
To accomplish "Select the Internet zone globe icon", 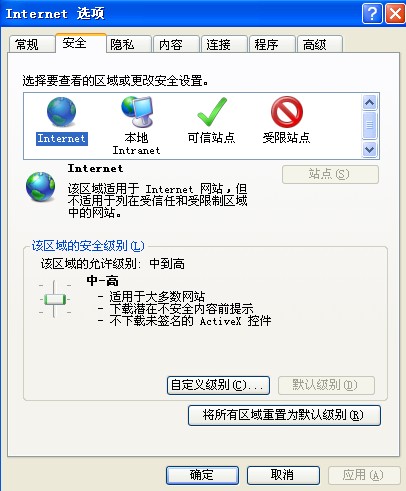I will 61,112.
